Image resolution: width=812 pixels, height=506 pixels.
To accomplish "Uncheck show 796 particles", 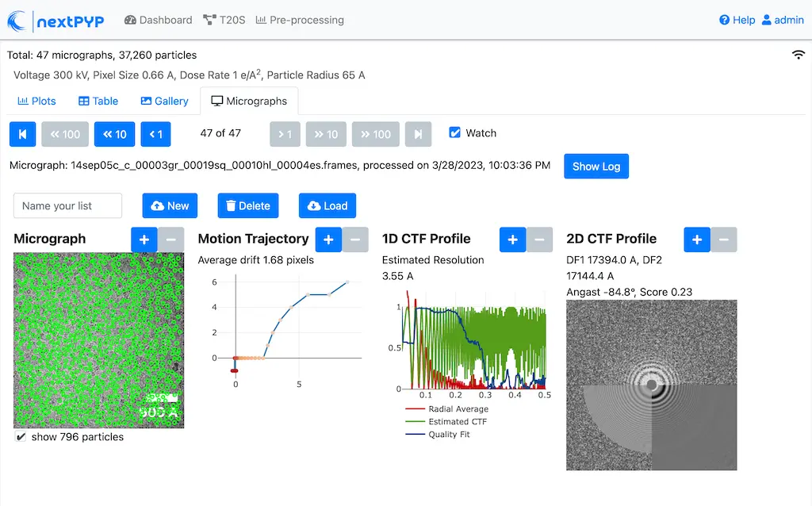I will click(21, 437).
